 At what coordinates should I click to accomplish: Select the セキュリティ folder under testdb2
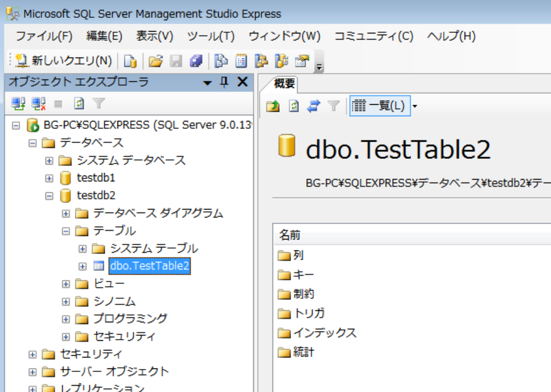coord(124,336)
